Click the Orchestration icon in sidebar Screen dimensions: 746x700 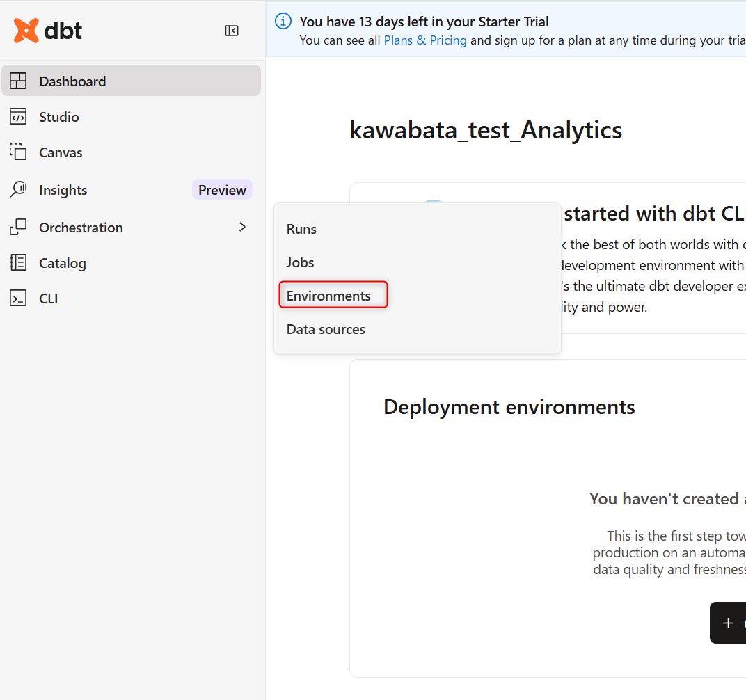coord(18,227)
